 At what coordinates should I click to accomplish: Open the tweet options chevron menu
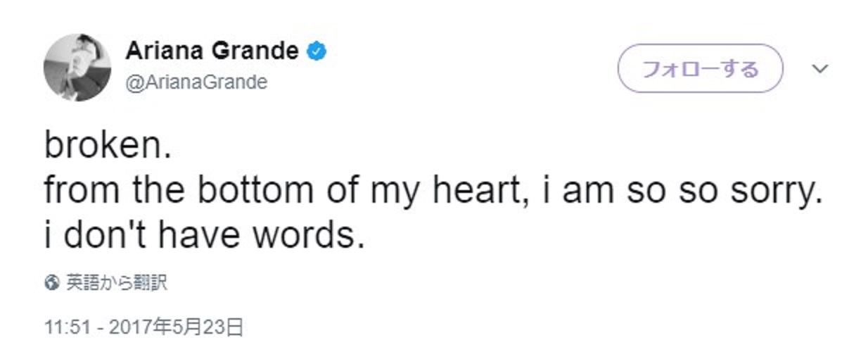(820, 68)
